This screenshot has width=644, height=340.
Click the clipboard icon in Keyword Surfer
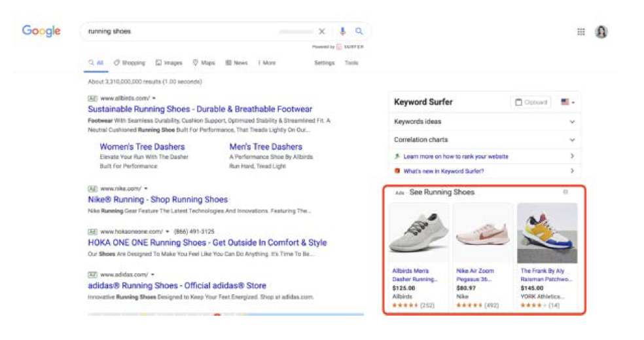tap(519, 102)
